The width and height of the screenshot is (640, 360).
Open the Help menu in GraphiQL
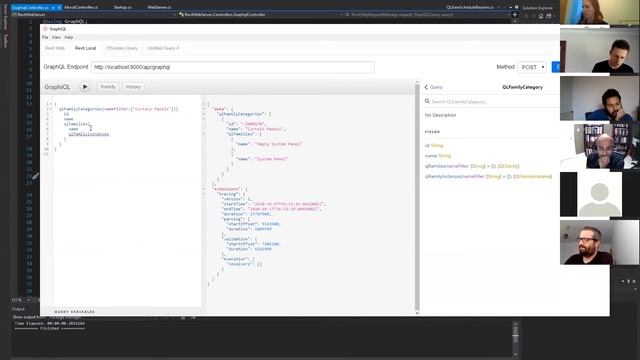[x=69, y=37]
